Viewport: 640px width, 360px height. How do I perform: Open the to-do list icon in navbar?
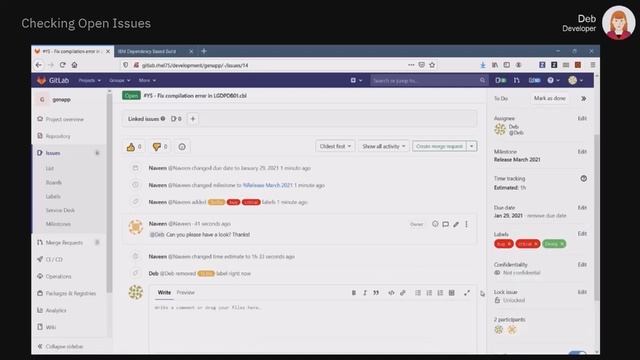pos(534,80)
